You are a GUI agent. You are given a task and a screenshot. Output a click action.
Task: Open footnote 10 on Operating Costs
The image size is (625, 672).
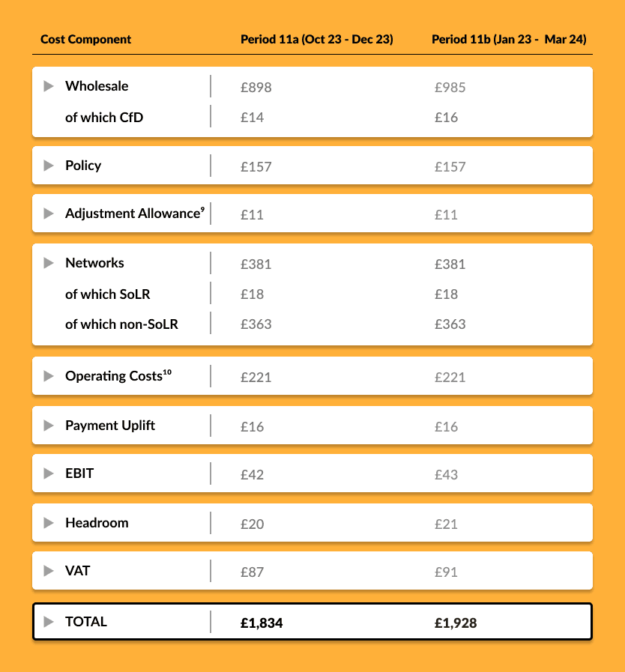167,372
